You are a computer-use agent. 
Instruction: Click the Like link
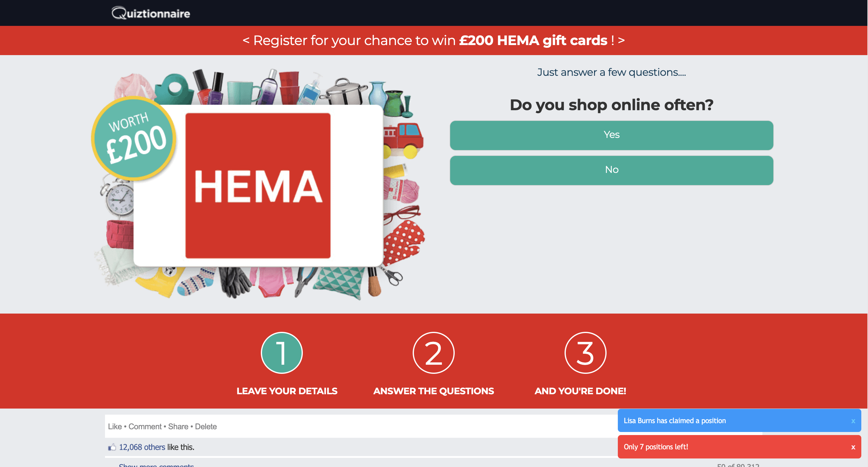point(114,427)
